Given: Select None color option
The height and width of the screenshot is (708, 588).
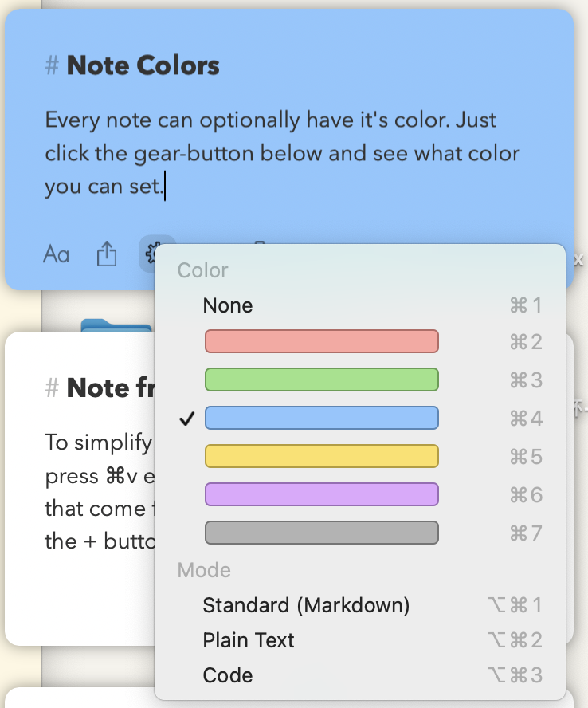Looking at the screenshot, I should (x=228, y=305).
